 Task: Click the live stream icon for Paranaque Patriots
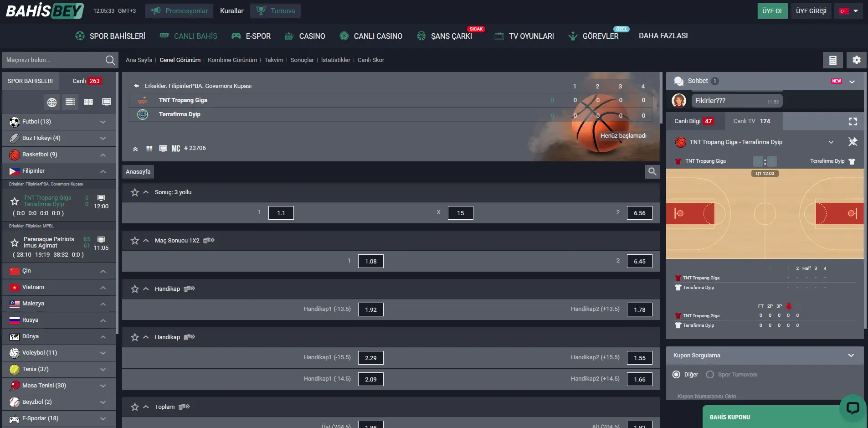coord(101,239)
